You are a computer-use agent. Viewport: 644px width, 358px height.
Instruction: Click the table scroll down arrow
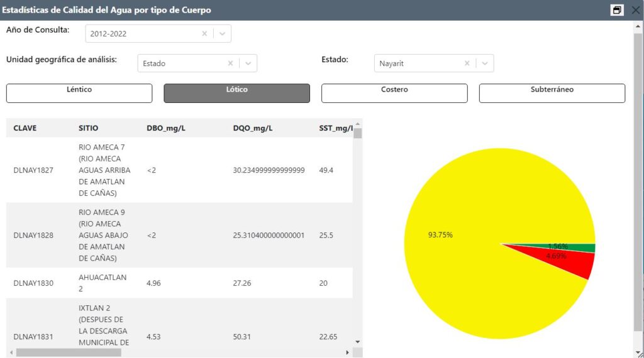point(358,342)
